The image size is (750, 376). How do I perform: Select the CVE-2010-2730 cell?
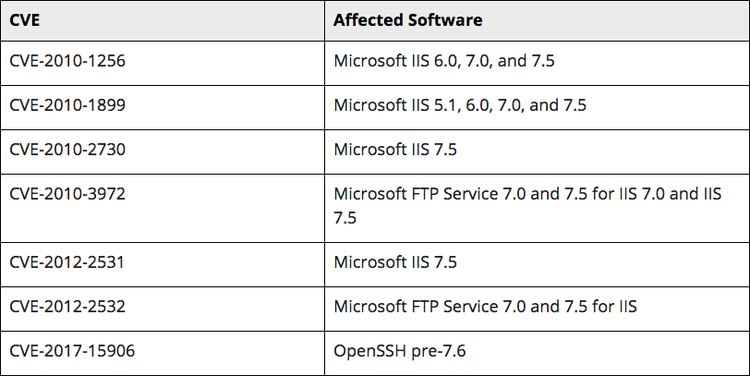point(162,152)
